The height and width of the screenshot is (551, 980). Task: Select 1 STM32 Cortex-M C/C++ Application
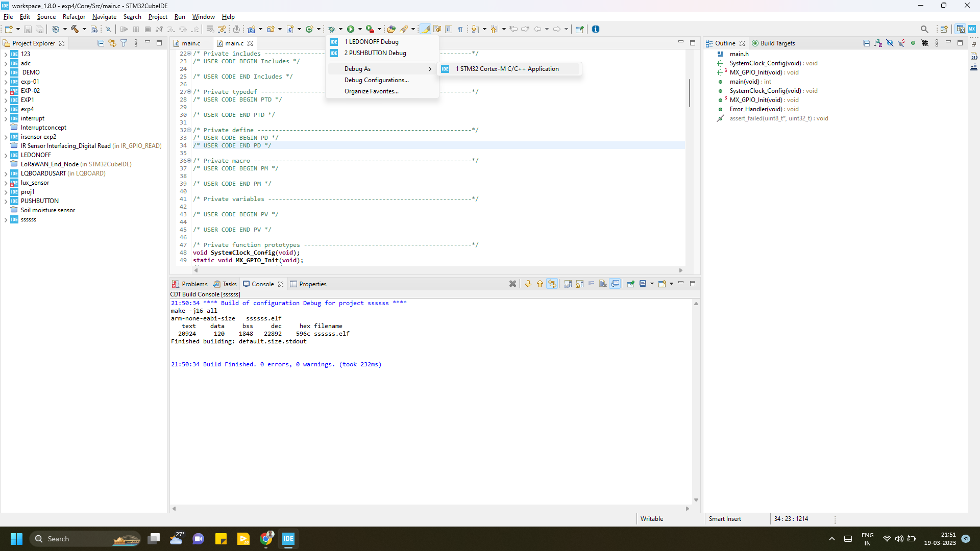[x=507, y=68]
